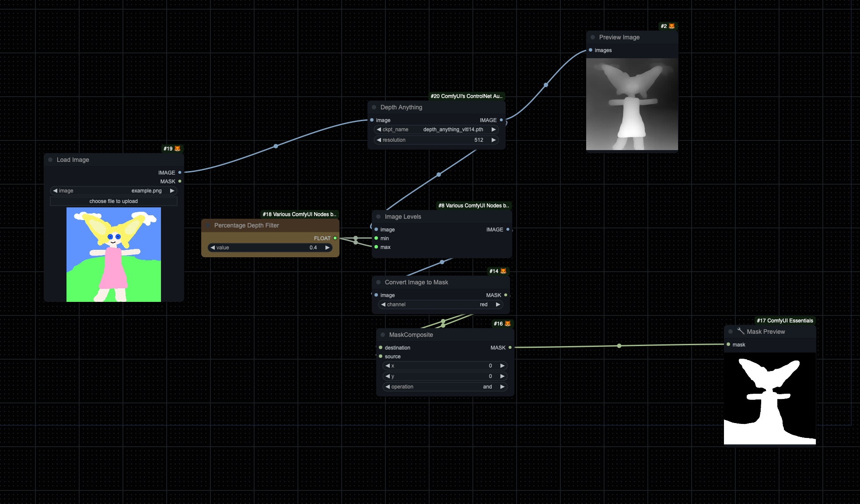The height and width of the screenshot is (504, 860).
Task: Click the example.png image field on Load Image
Action: [147, 191]
